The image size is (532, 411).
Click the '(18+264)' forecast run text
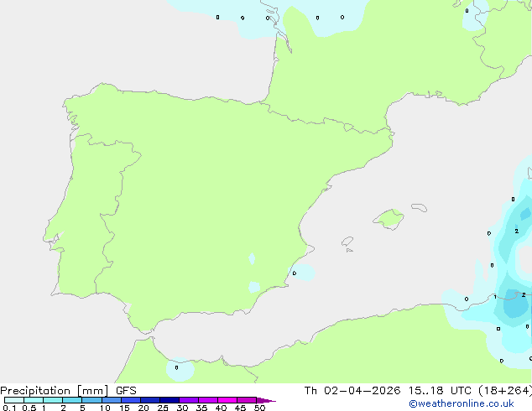(x=505, y=391)
